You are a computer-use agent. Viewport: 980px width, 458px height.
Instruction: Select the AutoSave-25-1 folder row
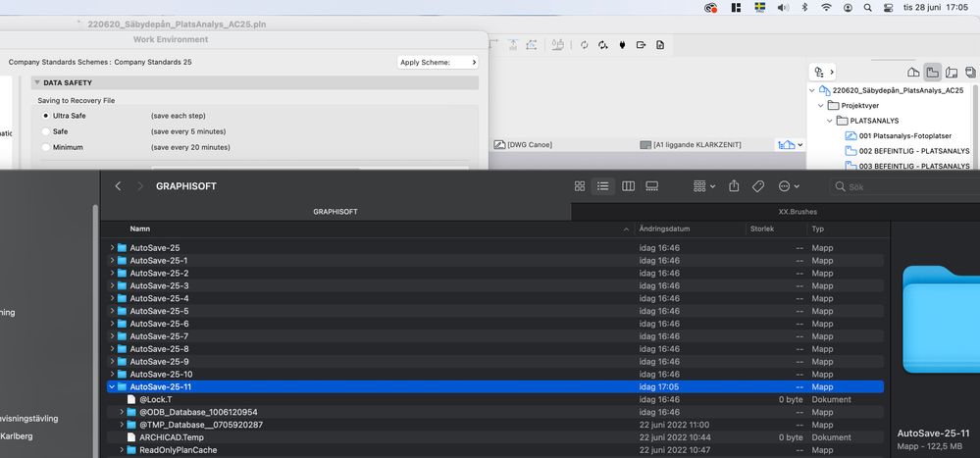[x=495, y=261]
